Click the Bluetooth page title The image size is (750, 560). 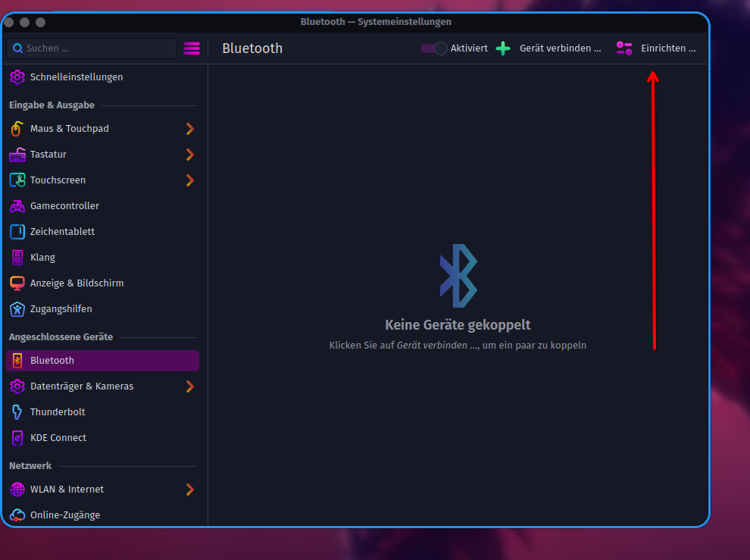click(x=252, y=48)
